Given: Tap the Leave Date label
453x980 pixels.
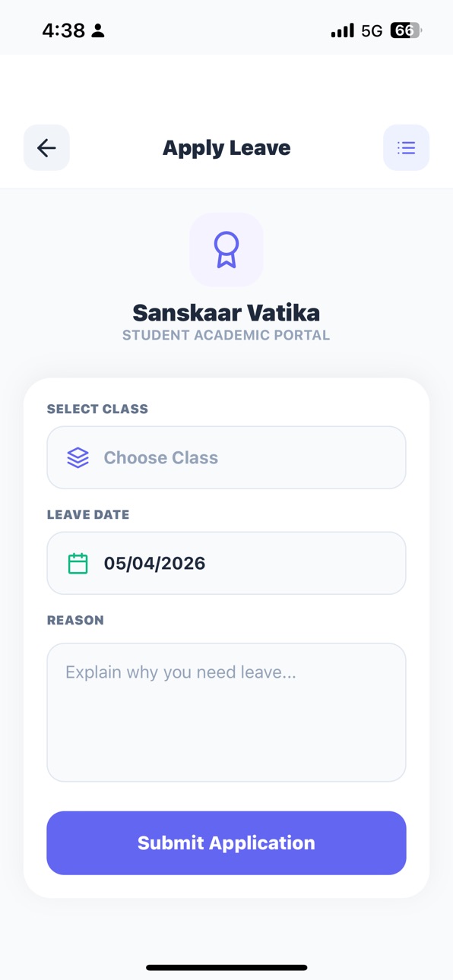Looking at the screenshot, I should [x=88, y=514].
